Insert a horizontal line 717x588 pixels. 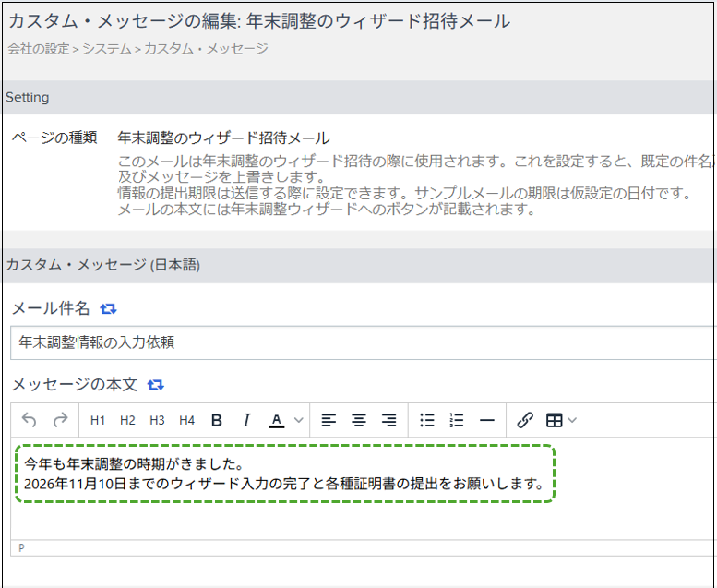point(487,420)
